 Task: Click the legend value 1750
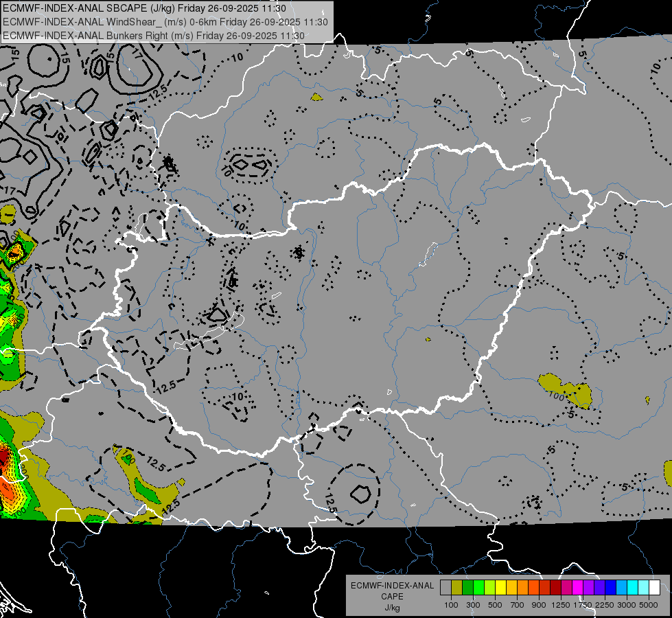(583, 605)
